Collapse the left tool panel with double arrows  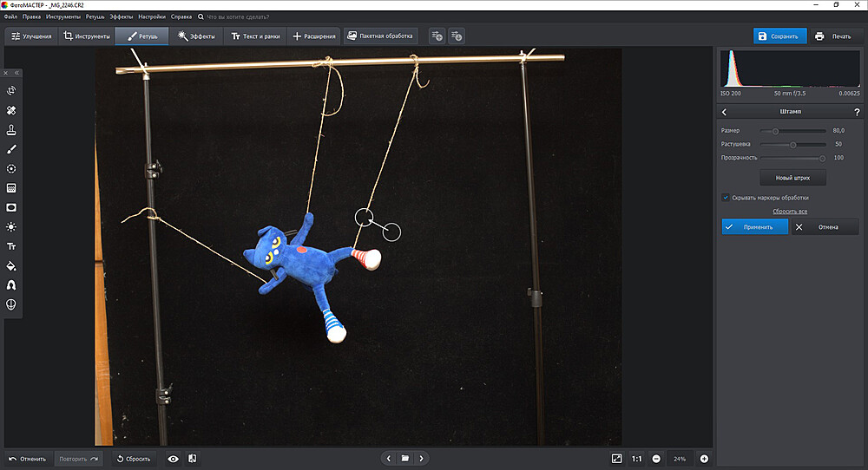[x=16, y=73]
